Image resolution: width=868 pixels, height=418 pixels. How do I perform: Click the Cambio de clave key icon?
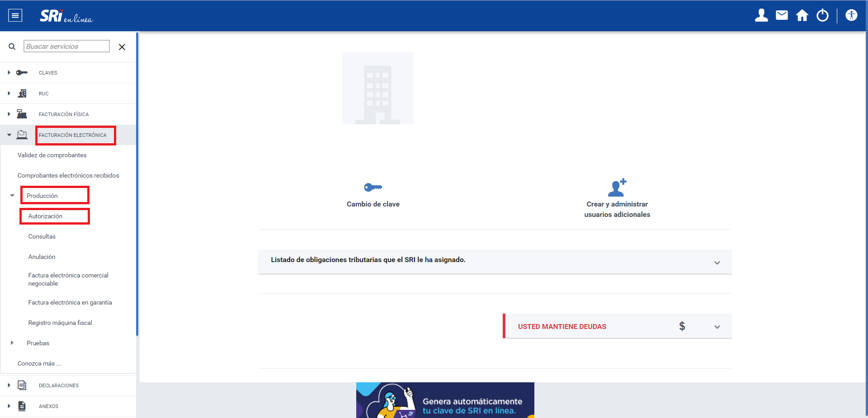pos(373,187)
